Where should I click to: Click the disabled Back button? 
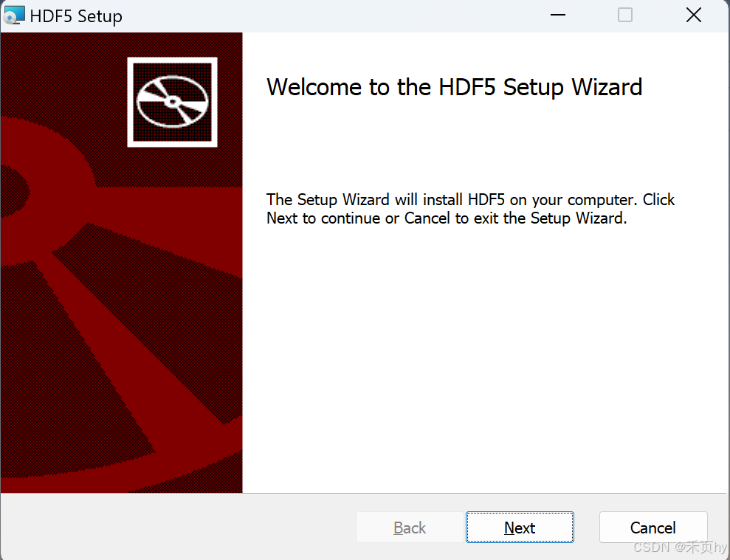[410, 528]
